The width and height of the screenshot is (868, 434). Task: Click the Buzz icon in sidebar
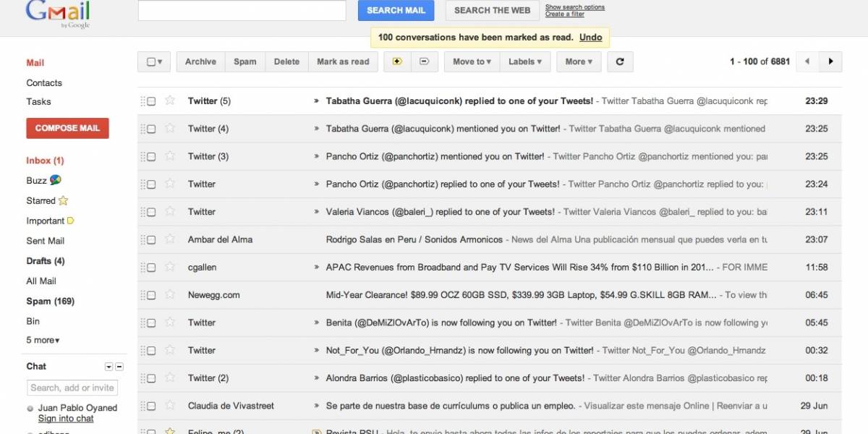(56, 180)
